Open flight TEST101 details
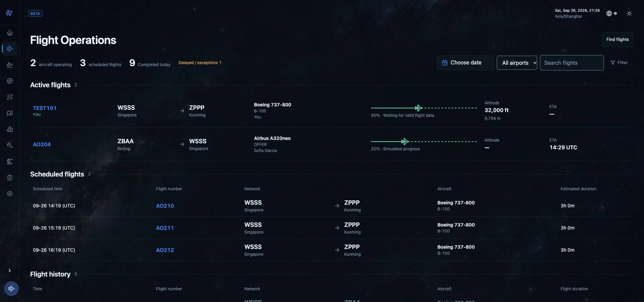Image resolution: width=644 pixels, height=302 pixels. pyautogui.click(x=45, y=108)
